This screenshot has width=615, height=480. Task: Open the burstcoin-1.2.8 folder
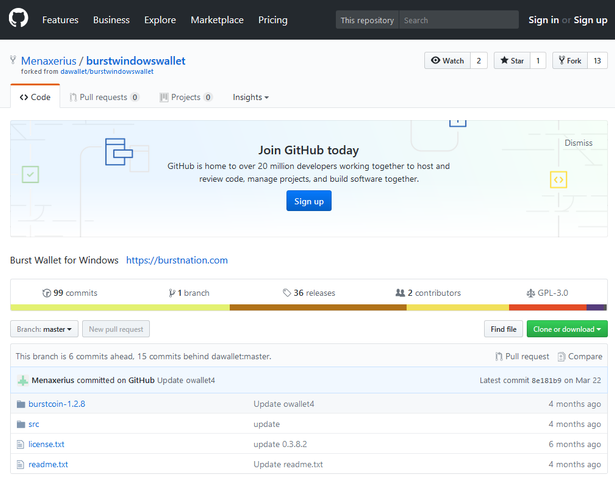tap(57, 404)
